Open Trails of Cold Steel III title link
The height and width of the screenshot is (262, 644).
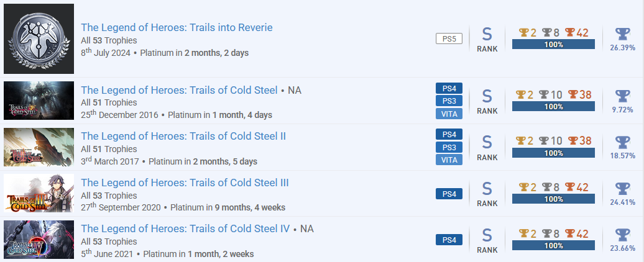click(185, 183)
